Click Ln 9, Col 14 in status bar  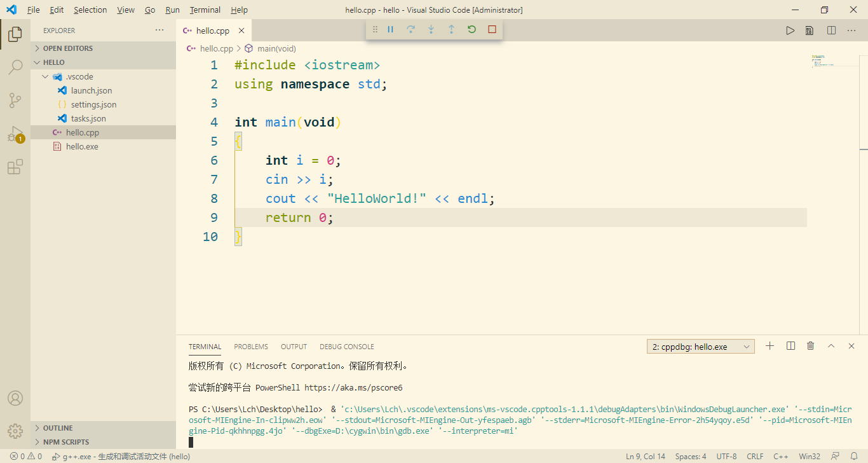(646, 456)
